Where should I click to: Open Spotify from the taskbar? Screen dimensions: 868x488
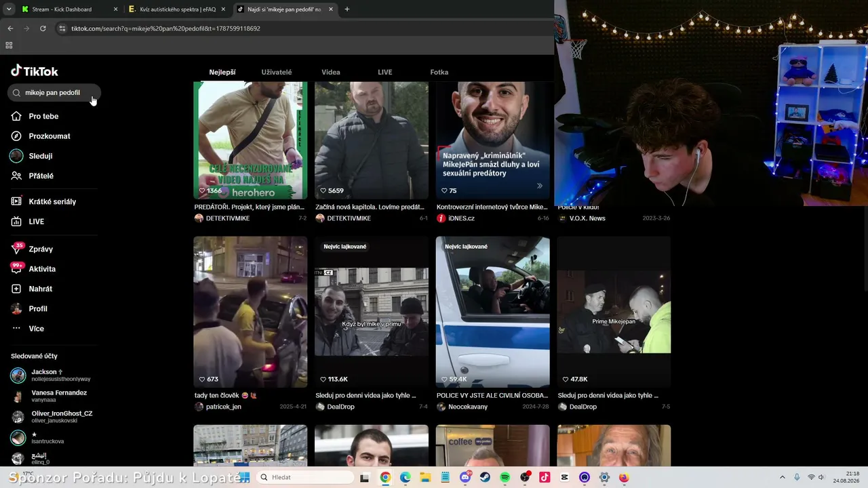(x=505, y=477)
